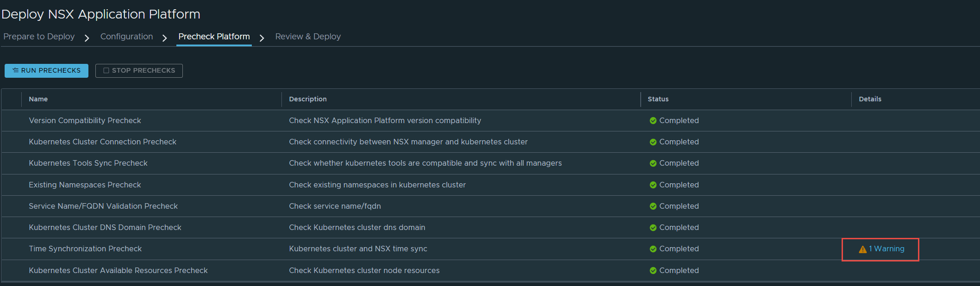Select 'Kubernetes Tools Sync Precheck' row name
The image size is (980, 286).
click(x=88, y=163)
